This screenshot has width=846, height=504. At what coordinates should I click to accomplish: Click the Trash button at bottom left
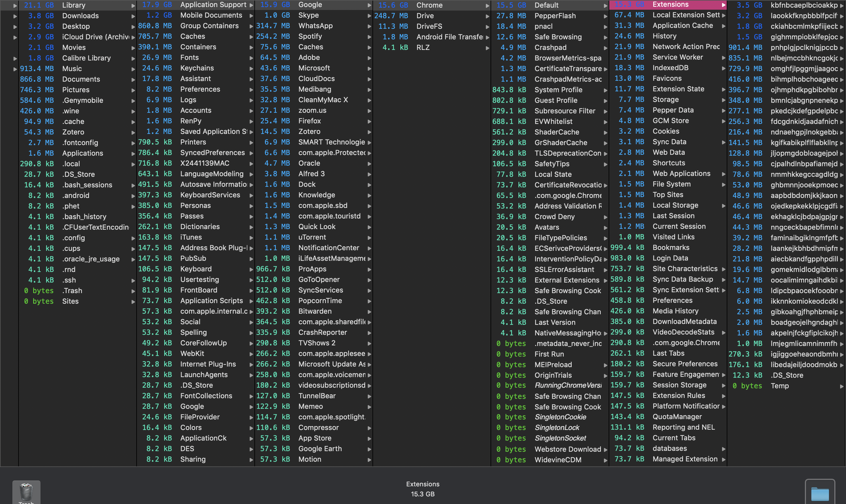click(26, 493)
